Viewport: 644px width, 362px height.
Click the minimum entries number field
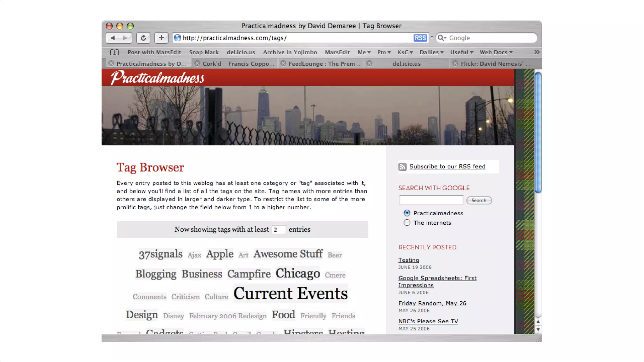coord(279,230)
